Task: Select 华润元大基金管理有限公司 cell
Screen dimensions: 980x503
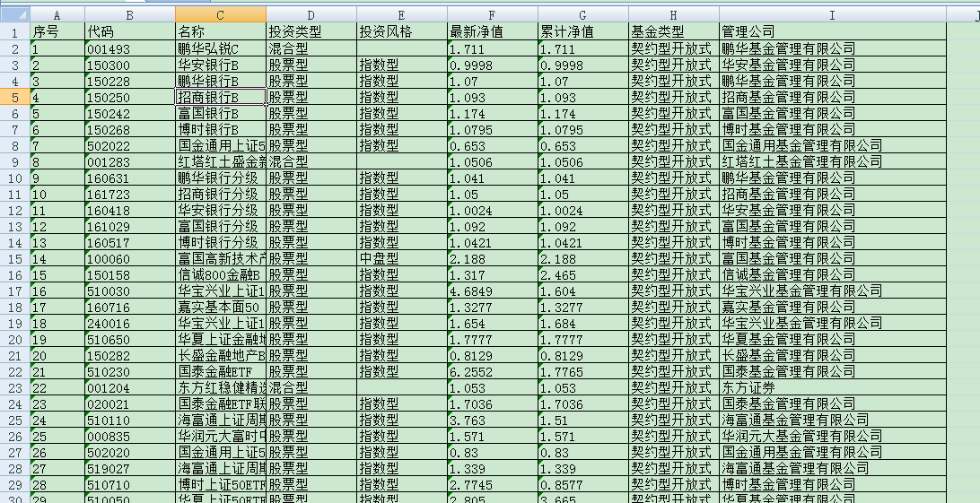Action: coord(833,437)
